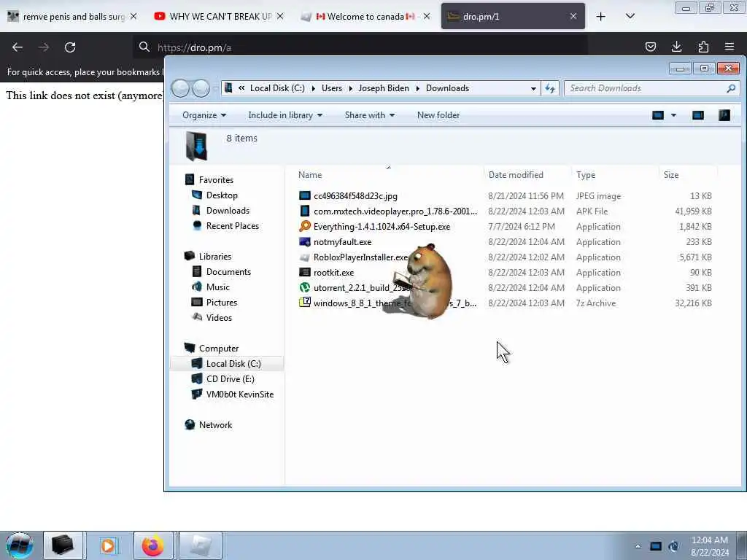Open Favorites in navigation pane

pyautogui.click(x=216, y=180)
